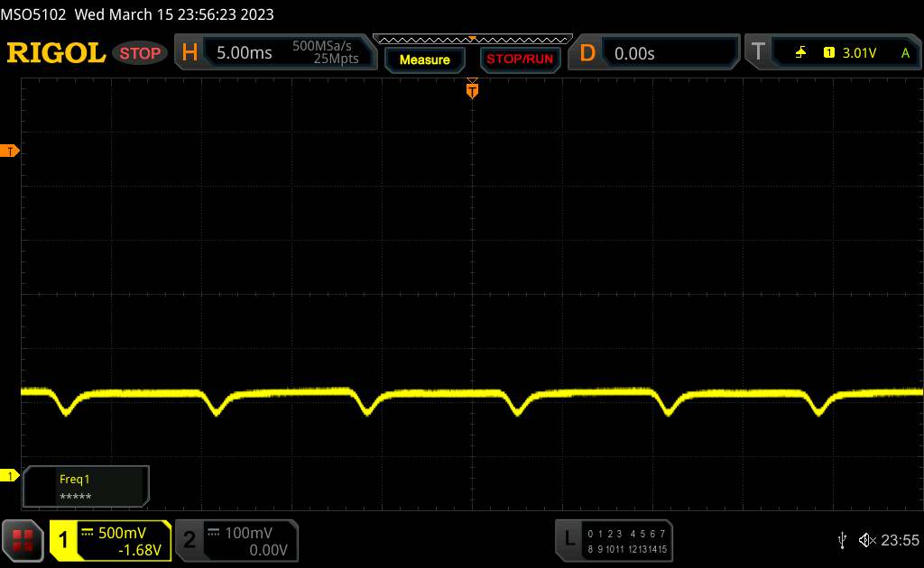Select channel 2 100mV scale value
The image size is (924, 568).
(249, 533)
